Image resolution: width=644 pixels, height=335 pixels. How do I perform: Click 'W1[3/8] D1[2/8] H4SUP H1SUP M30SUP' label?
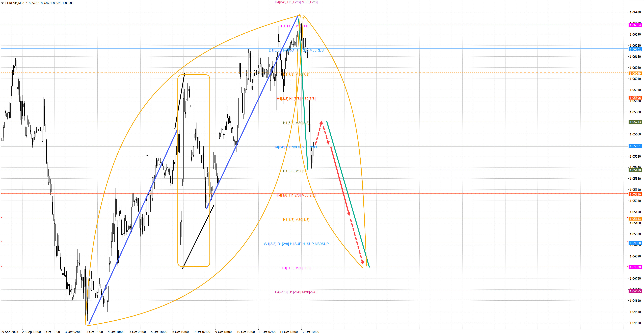pos(296,244)
